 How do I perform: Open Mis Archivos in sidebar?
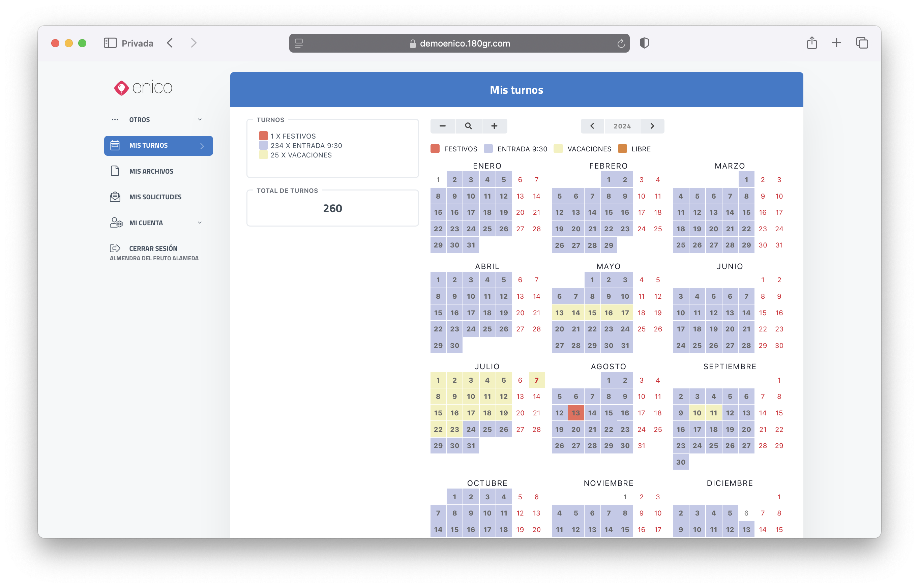(x=151, y=171)
